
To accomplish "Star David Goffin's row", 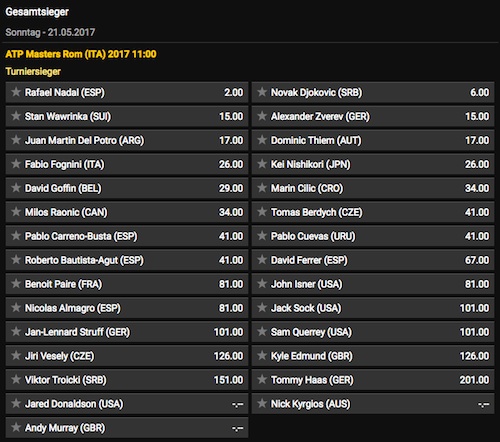I will point(16,188).
